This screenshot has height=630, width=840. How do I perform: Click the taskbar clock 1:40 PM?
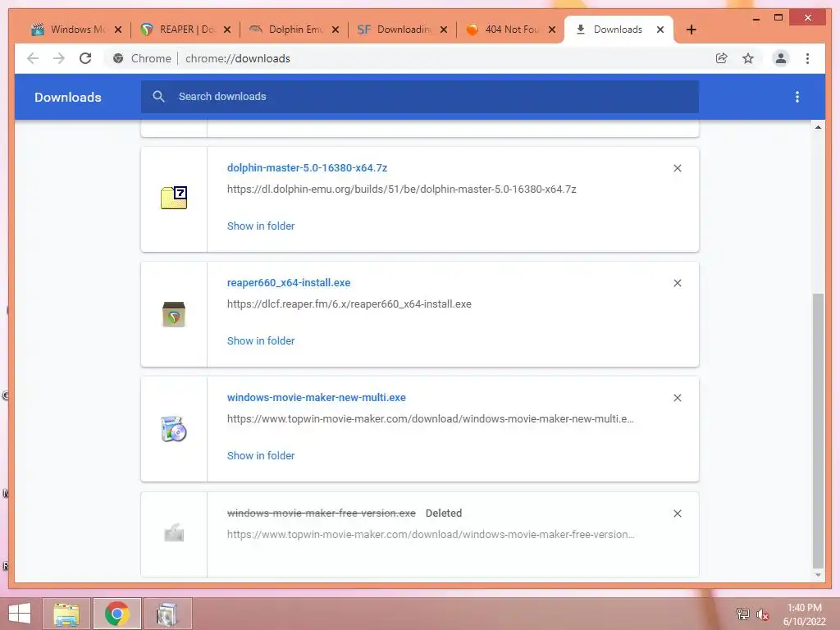804,608
